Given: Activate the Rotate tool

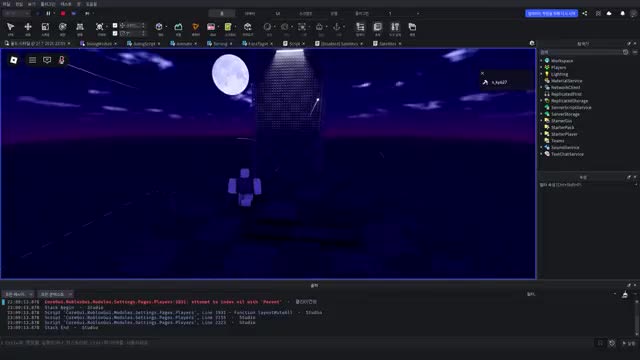Looking at the screenshot, I should point(62,27).
